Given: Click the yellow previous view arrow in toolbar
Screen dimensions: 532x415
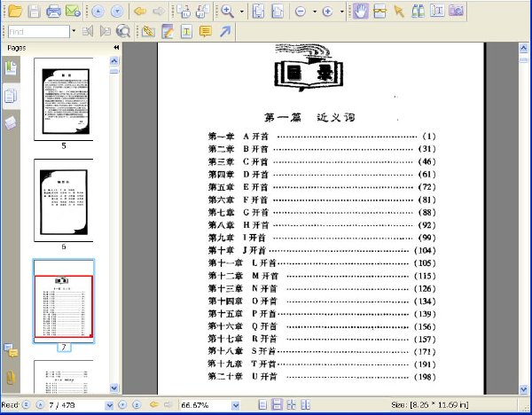Looking at the screenshot, I should 140,12.
